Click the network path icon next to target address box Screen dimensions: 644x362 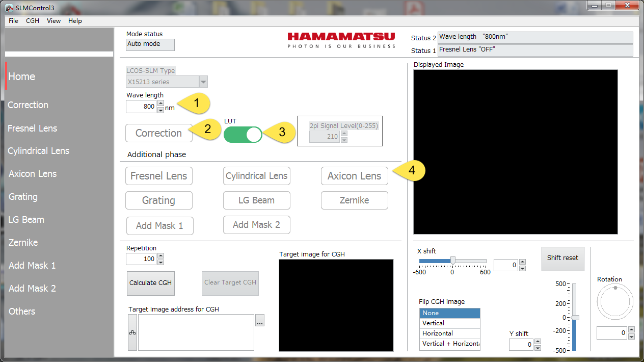coord(132,332)
